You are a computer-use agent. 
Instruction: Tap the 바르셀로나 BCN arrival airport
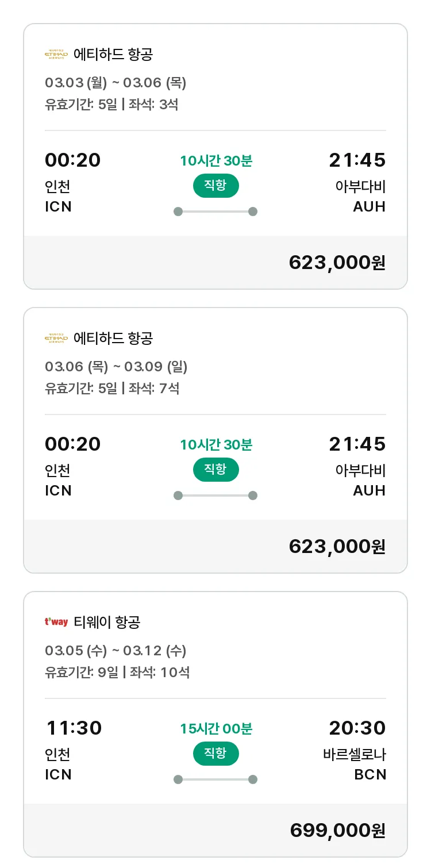click(x=354, y=765)
